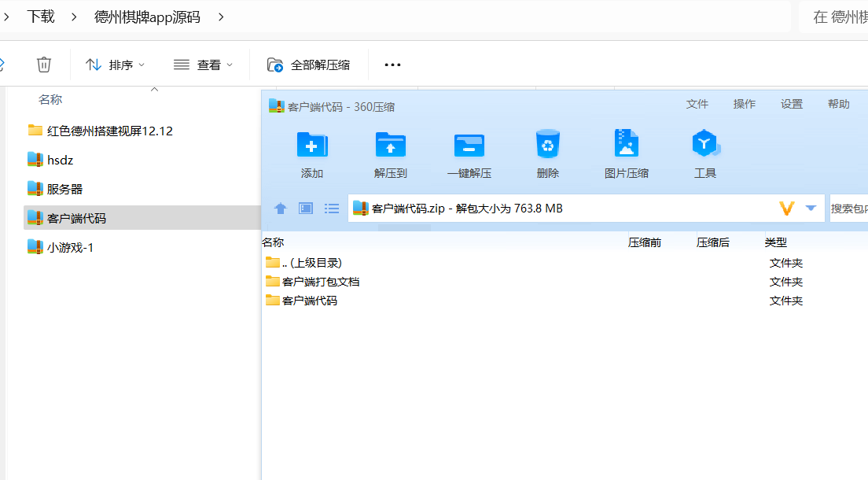Click the Explorer search box 在 德州棋

834,17
